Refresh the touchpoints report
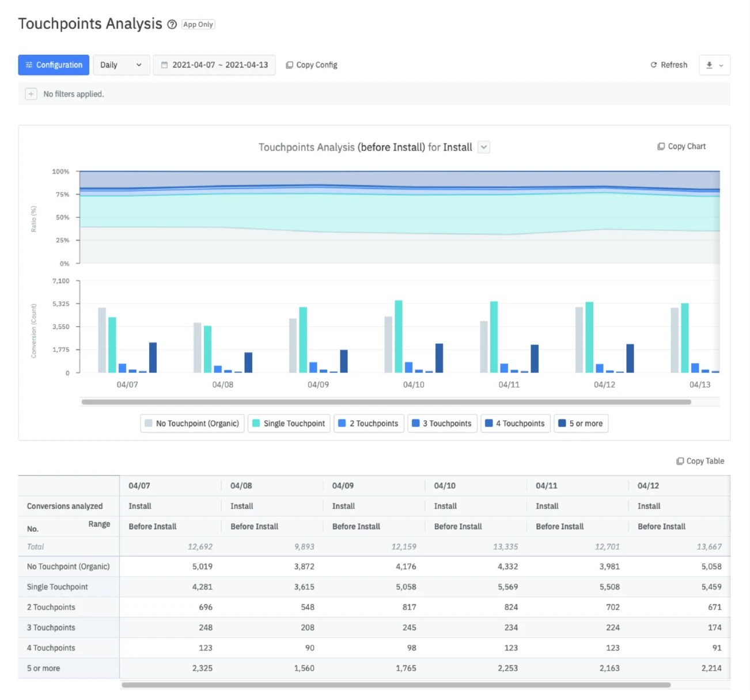The image size is (750, 700). point(669,65)
